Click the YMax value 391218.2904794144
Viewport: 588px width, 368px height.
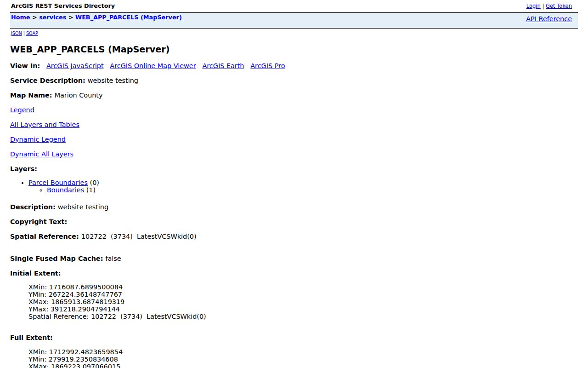pyautogui.click(x=85, y=309)
